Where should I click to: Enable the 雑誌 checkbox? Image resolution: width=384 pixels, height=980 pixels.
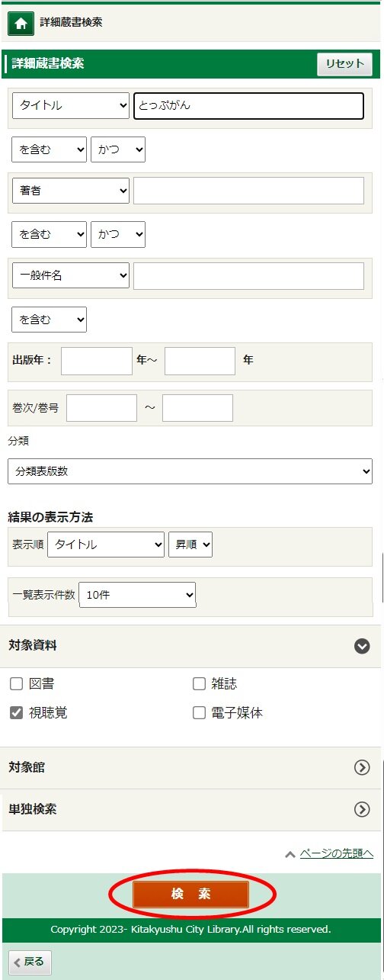click(x=199, y=683)
